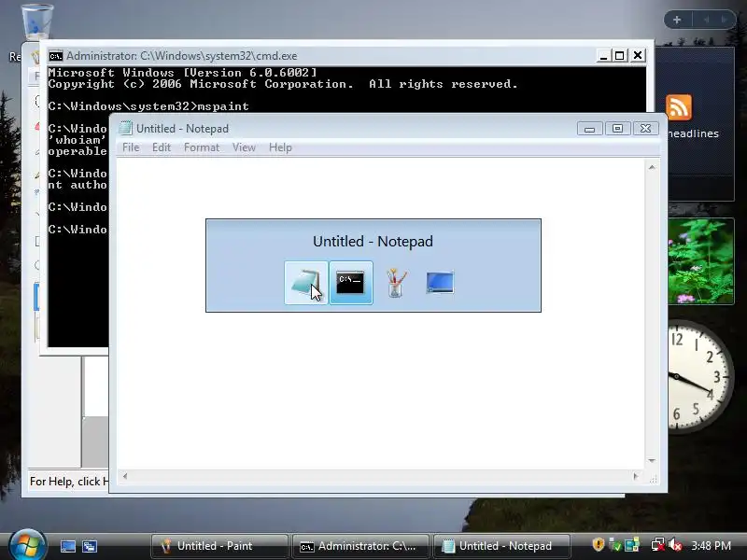This screenshot has height=560, width=747.
Task: Switch to Untitled - Notepad taskbar button
Action: 501,546
